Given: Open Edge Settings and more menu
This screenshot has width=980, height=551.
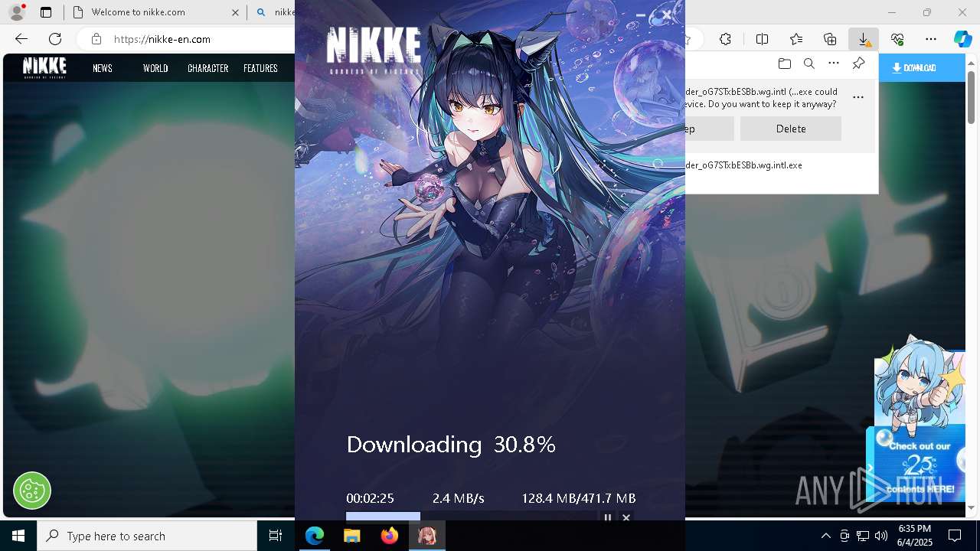Looking at the screenshot, I should pos(931,39).
